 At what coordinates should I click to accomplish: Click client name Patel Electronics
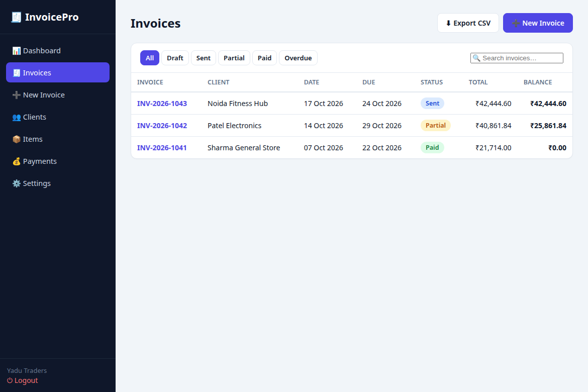point(234,126)
